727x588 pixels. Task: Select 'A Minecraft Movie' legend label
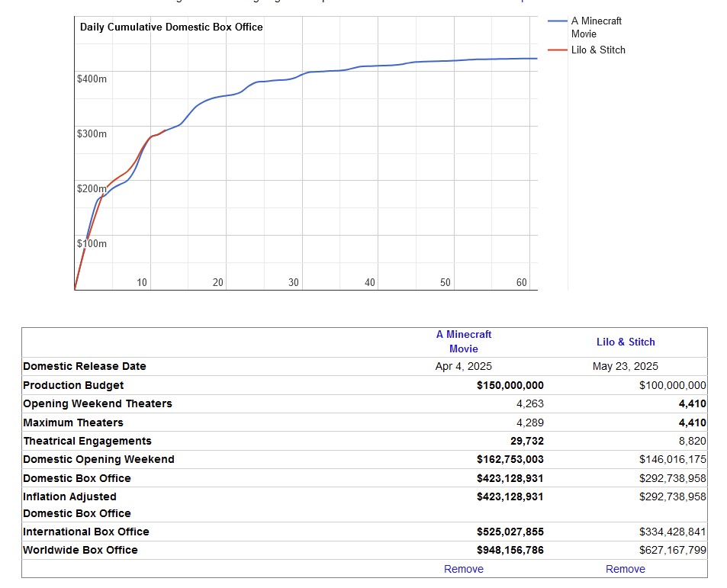pyautogui.click(x=596, y=27)
